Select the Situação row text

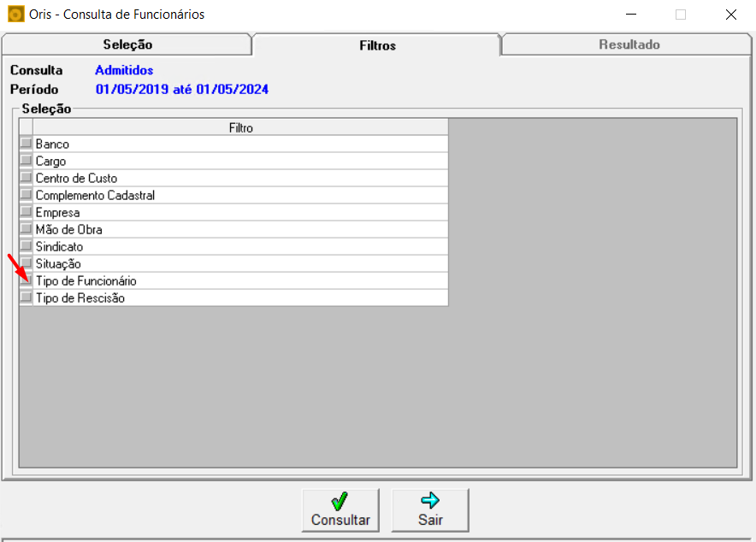(x=58, y=264)
